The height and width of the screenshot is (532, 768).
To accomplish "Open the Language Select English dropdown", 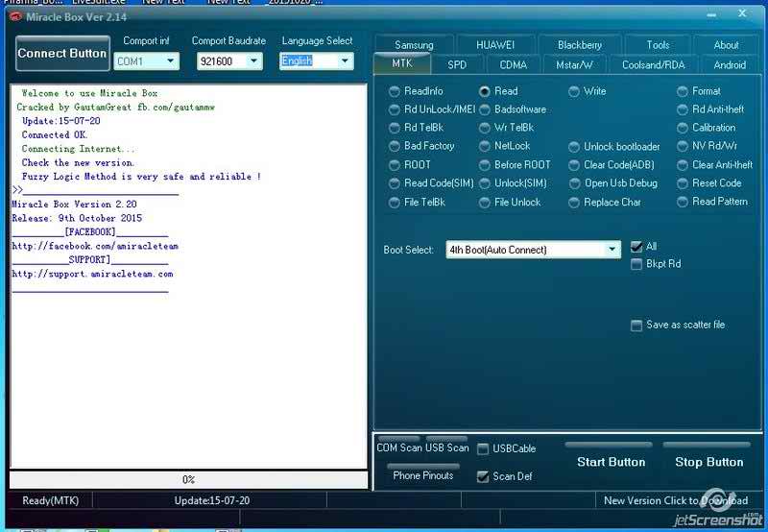I will point(317,60).
